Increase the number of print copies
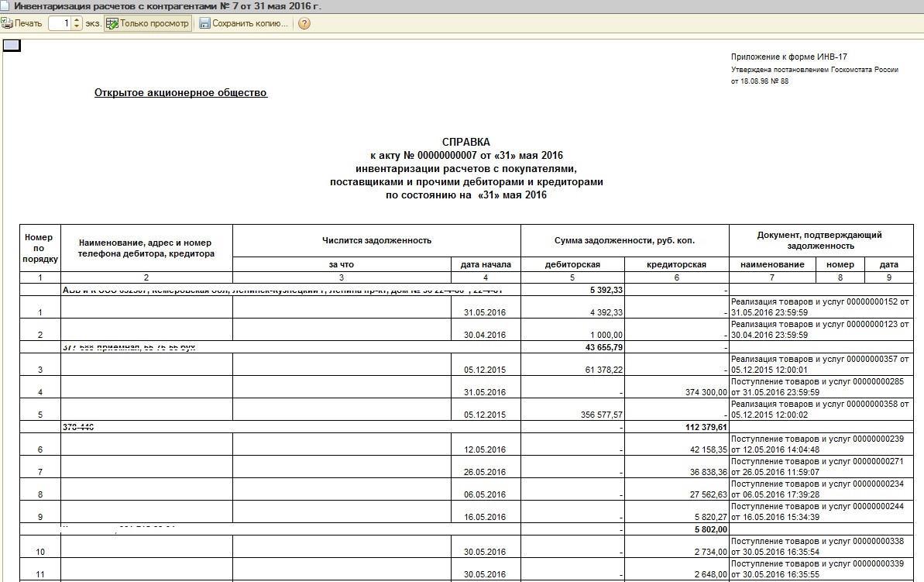The width and height of the screenshot is (924, 582). pyautogui.click(x=77, y=20)
